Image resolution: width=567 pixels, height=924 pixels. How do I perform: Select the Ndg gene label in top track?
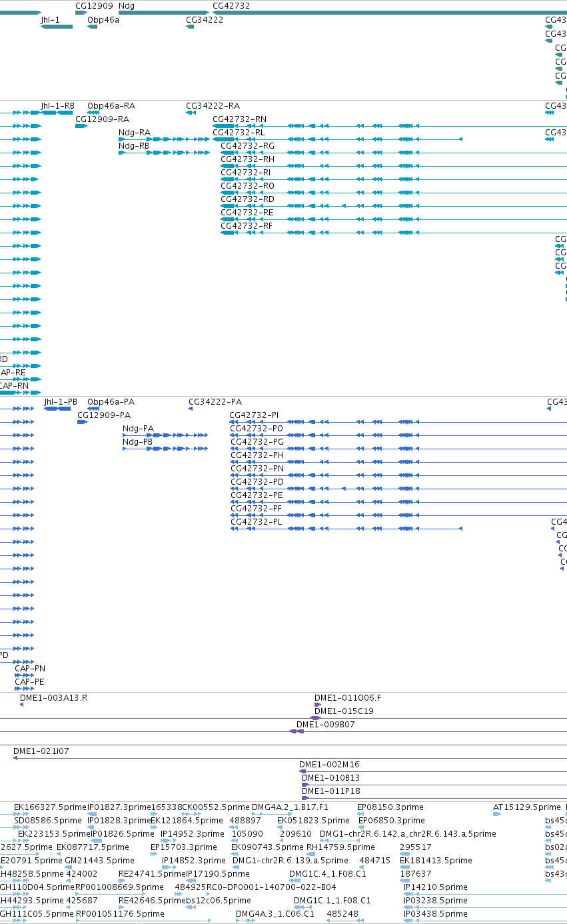click(127, 5)
